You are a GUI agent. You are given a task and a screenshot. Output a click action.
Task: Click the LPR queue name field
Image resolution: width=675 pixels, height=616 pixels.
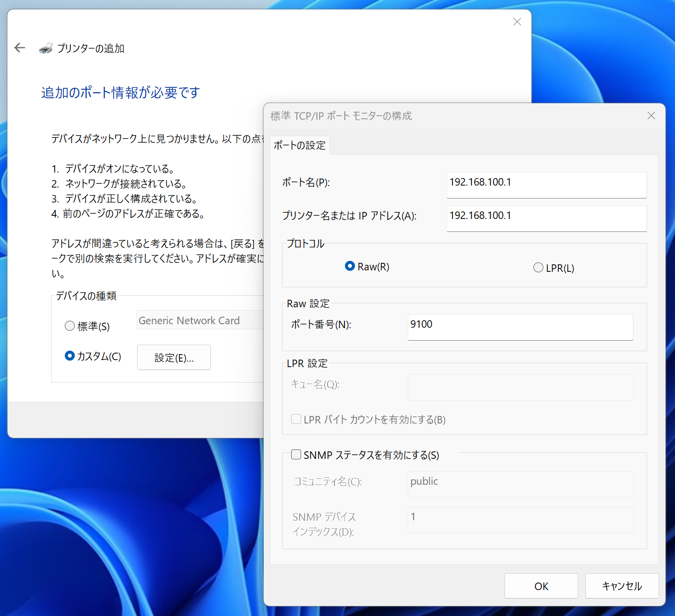520,387
